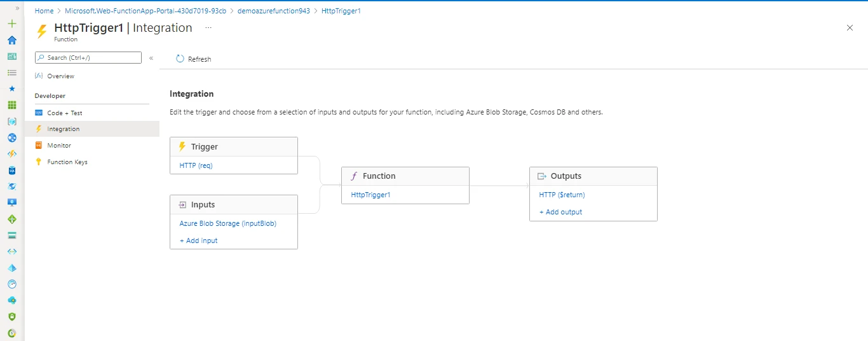Screen dimensions: 868x341
Task: Click the Inputs box header
Action: [234, 205]
